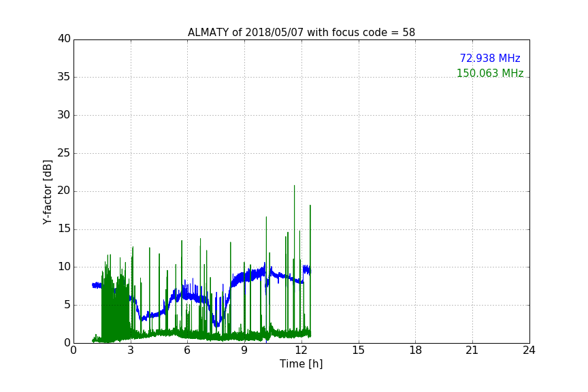Click the 150.063 MHz green legend label
The width and height of the screenshot is (588, 392).
pos(490,73)
